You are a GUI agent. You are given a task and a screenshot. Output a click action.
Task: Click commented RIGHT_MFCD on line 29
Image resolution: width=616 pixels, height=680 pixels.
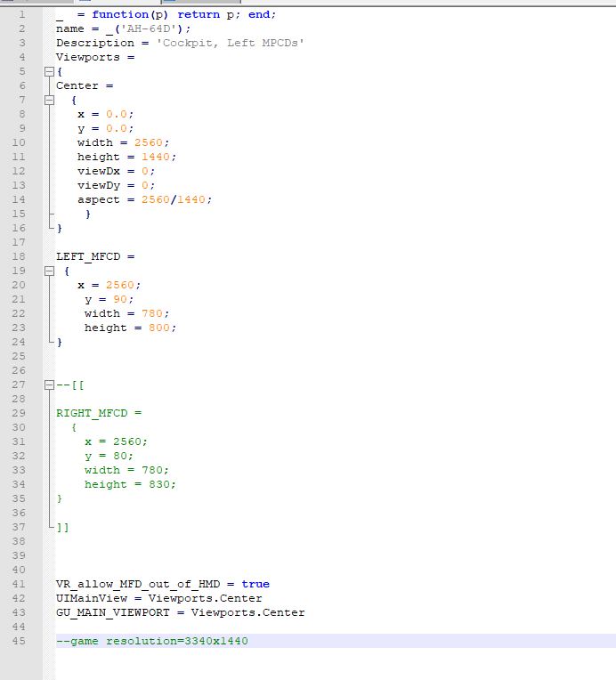click(92, 413)
